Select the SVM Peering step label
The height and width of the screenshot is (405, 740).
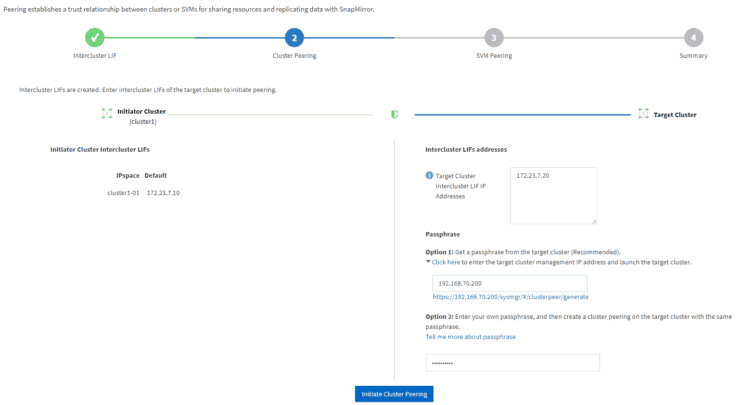click(x=493, y=56)
